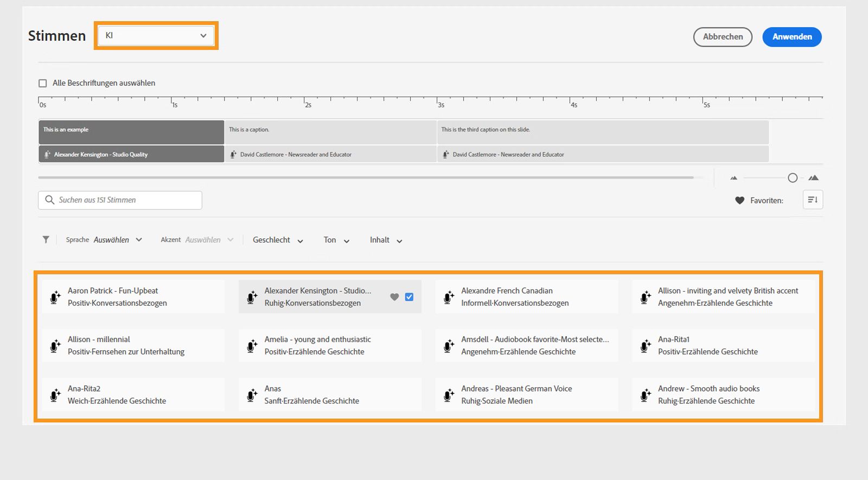Select the third caption on this slide block
The height and width of the screenshot is (480, 868).
point(603,132)
